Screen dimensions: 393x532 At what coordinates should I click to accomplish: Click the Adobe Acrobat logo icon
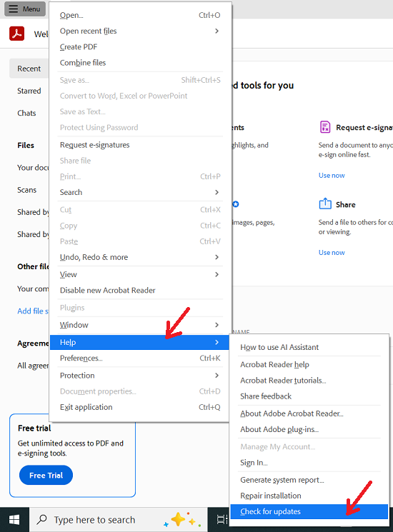[x=16, y=34]
